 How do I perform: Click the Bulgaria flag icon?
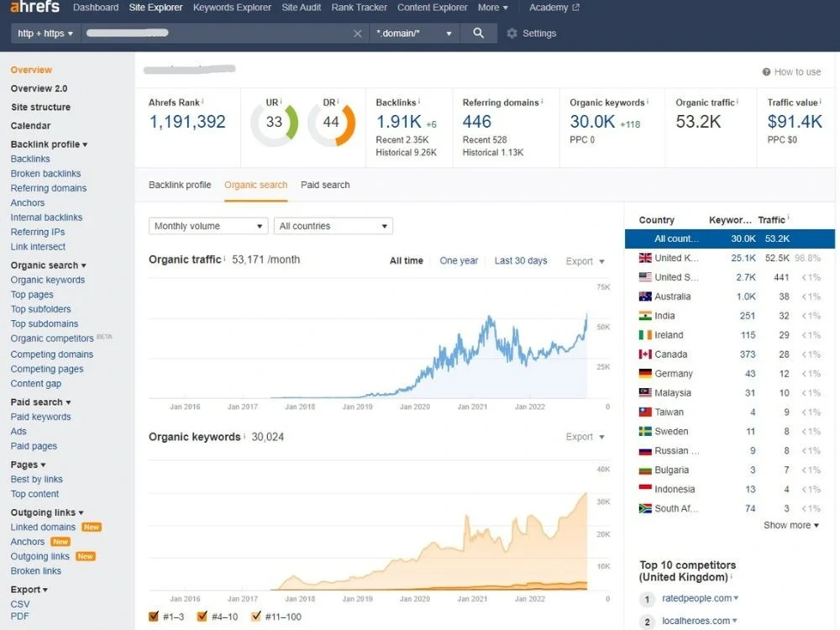(x=645, y=470)
